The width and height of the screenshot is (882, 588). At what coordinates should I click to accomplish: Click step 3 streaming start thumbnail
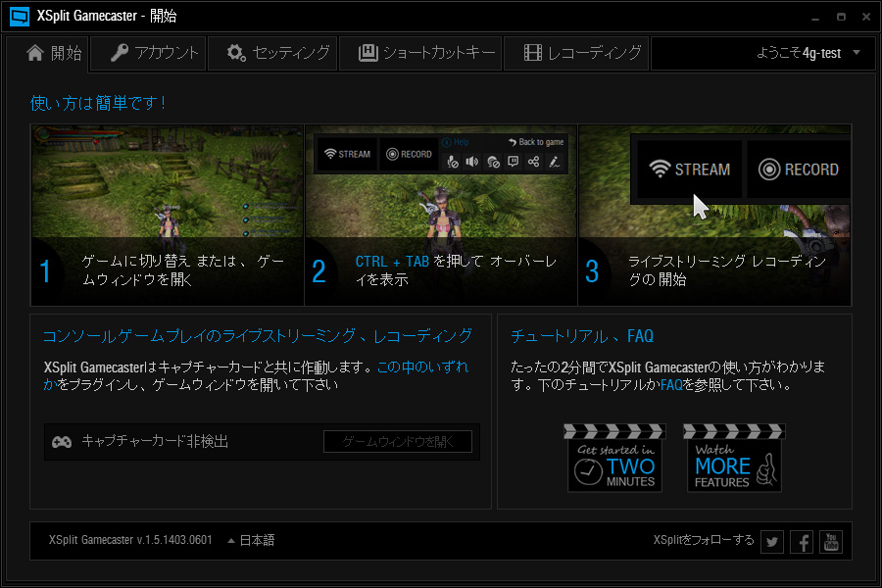(x=714, y=215)
